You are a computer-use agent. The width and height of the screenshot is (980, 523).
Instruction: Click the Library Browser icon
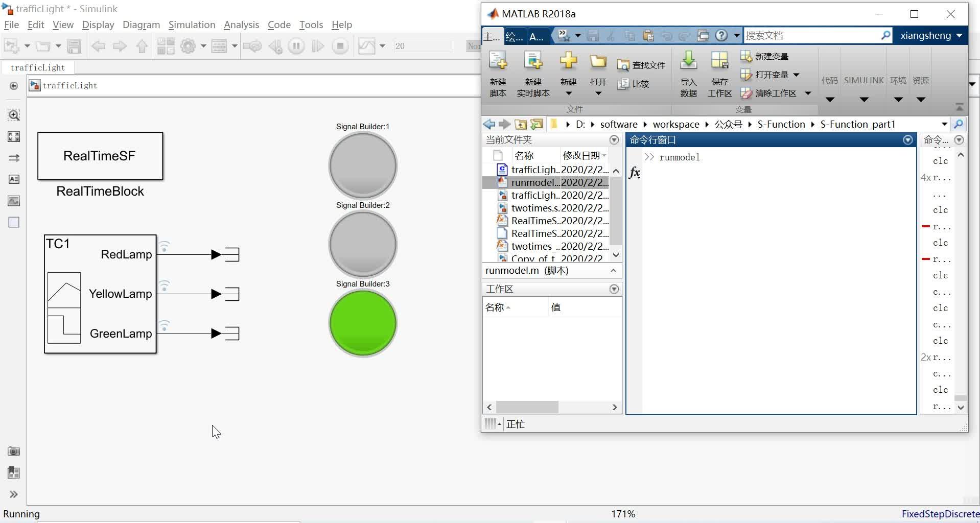(166, 46)
